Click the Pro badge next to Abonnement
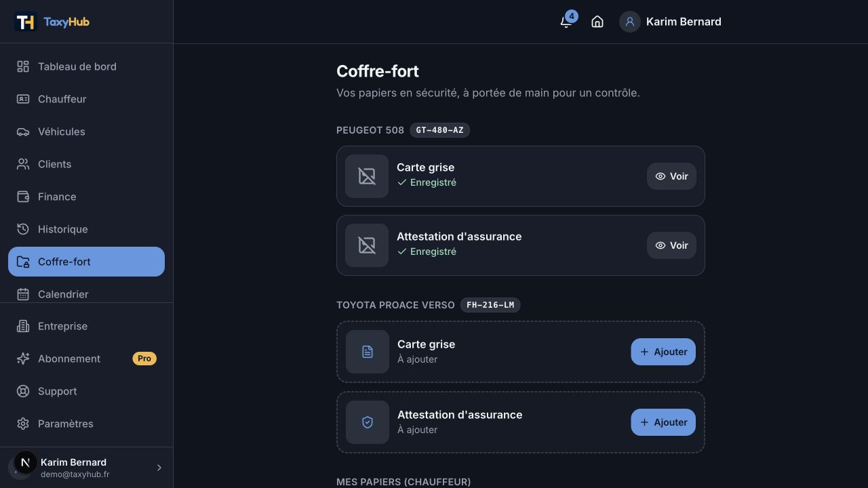The width and height of the screenshot is (868, 488). tap(144, 359)
